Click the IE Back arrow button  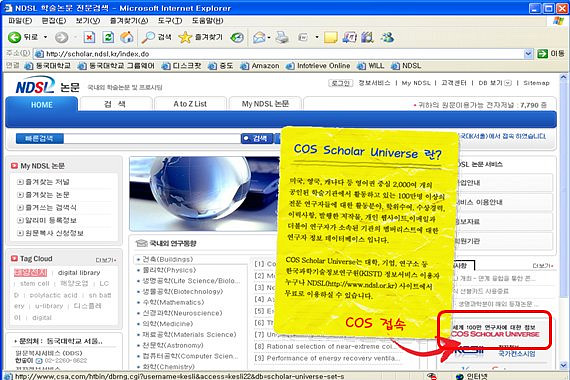click(15, 37)
